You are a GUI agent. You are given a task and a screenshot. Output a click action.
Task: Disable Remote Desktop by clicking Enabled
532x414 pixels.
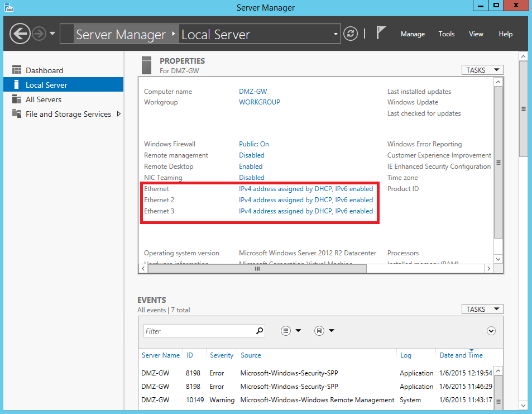coord(250,166)
